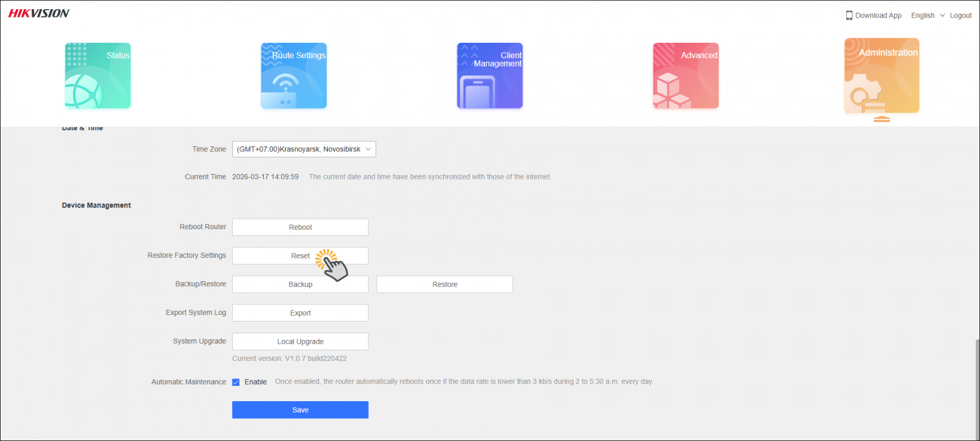Open the Client Management tile icon
This screenshot has height=441, width=980.
490,76
